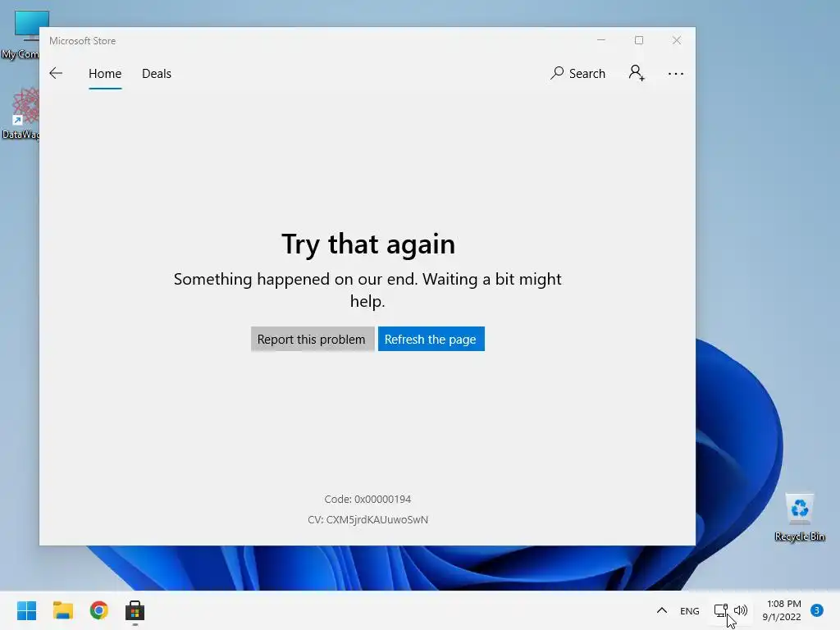Screen dimensions: 840x630
Task: Select the CV: CXM5jrdKAUuwoSwN text
Action: click(x=368, y=519)
